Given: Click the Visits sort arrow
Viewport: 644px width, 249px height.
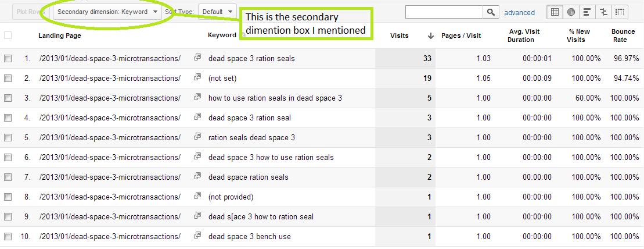Looking at the screenshot, I should coord(430,35).
